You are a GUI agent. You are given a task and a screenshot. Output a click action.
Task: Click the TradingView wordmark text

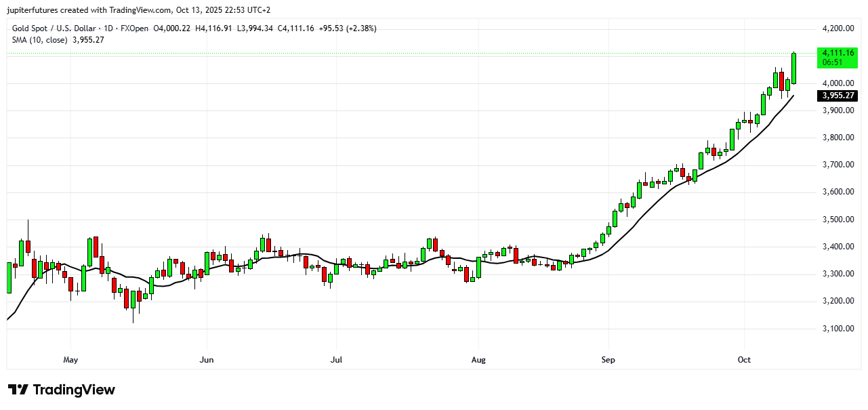pyautogui.click(x=74, y=390)
